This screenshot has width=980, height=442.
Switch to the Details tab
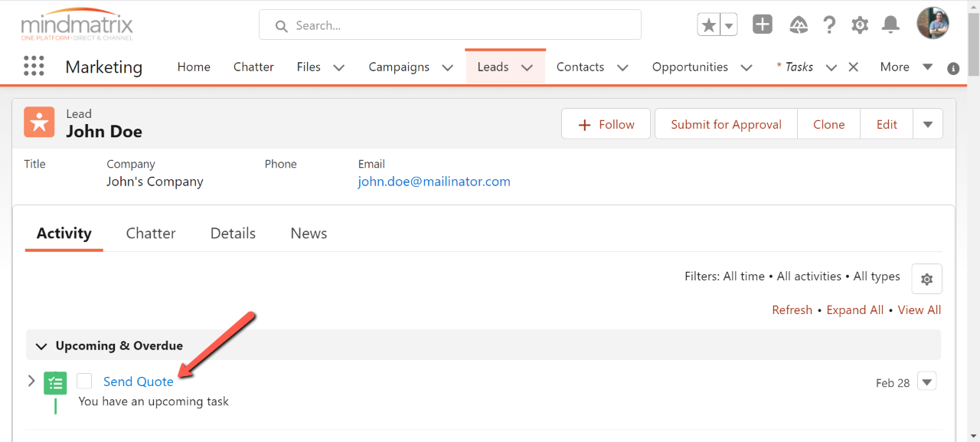[x=233, y=234]
